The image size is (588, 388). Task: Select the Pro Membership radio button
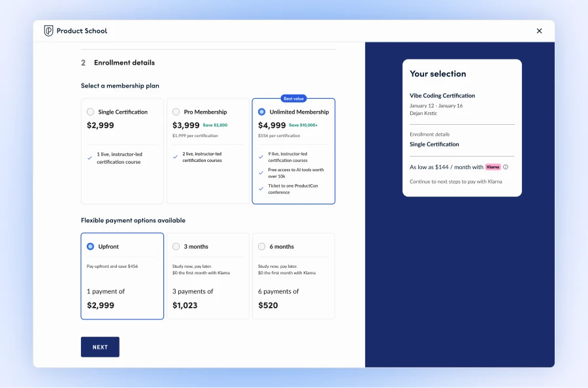[176, 112]
